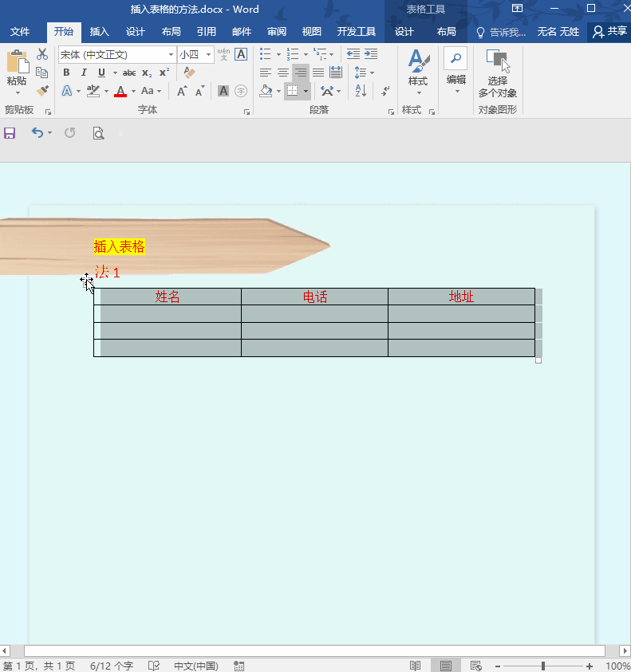Click the zoom slider handle

point(543,666)
